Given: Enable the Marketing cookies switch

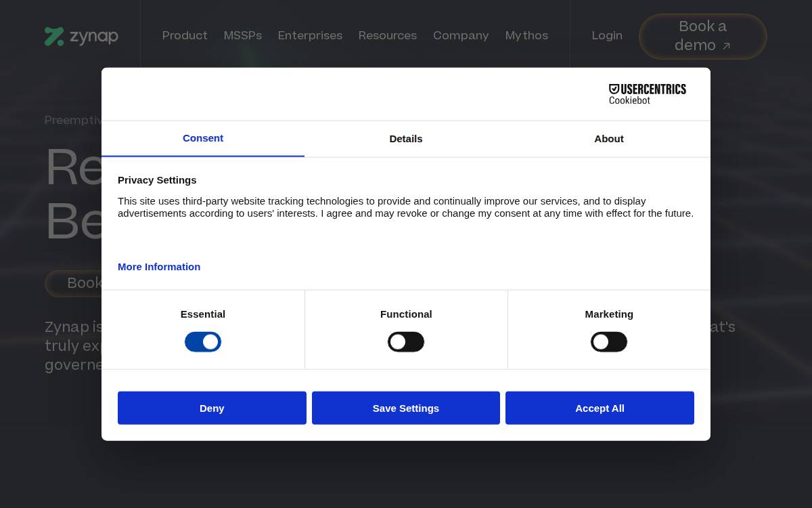Looking at the screenshot, I should [x=609, y=342].
